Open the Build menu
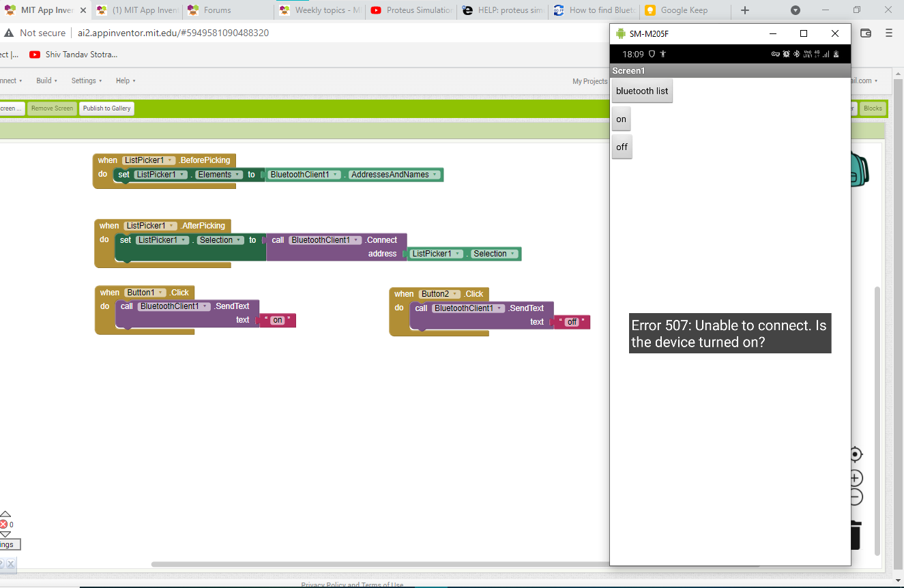 click(x=48, y=80)
